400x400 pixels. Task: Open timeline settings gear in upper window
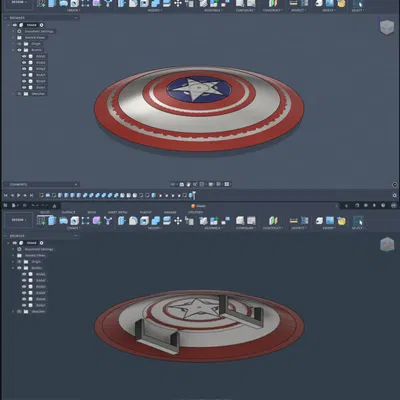[x=395, y=195]
